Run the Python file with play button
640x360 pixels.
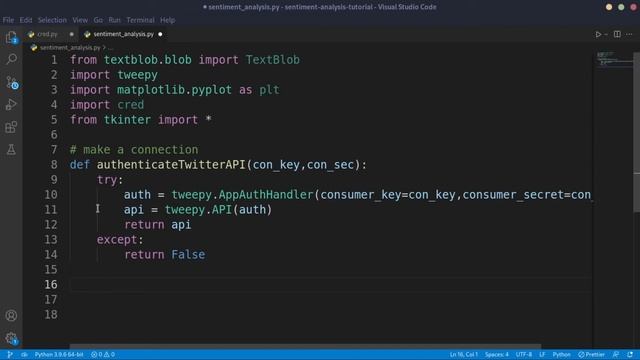pos(598,34)
